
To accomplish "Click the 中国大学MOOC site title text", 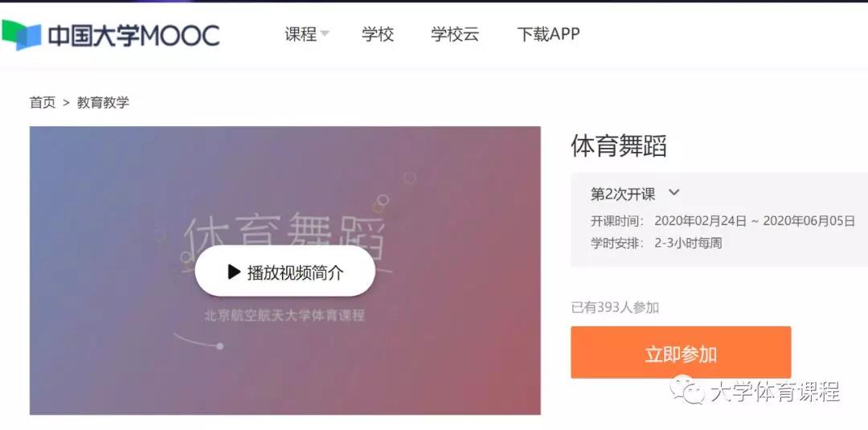I will tap(133, 35).
